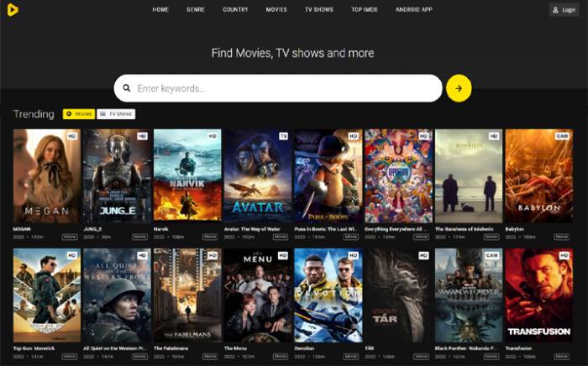Screen dimensions: 588x366
Task: Open All Quiet on the Western Front poster
Action: coord(117,295)
